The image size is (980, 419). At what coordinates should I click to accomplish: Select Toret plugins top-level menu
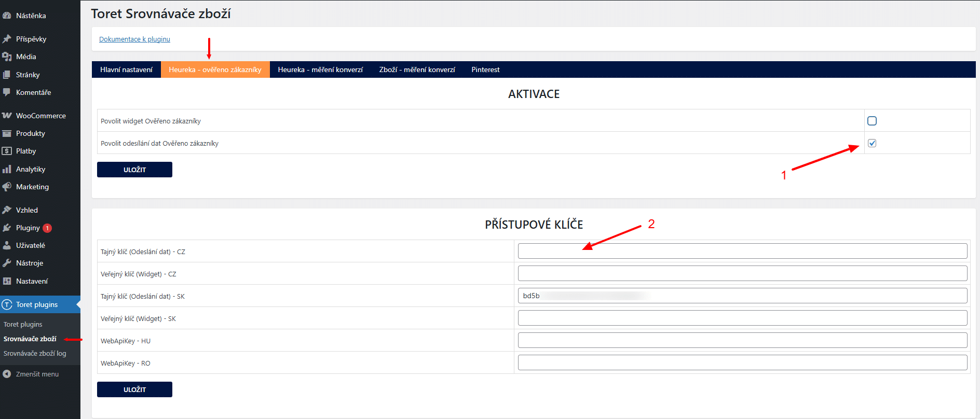pyautogui.click(x=40, y=304)
